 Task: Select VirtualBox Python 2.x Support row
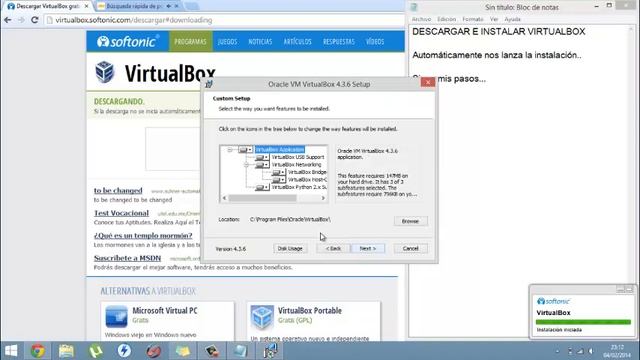point(299,187)
